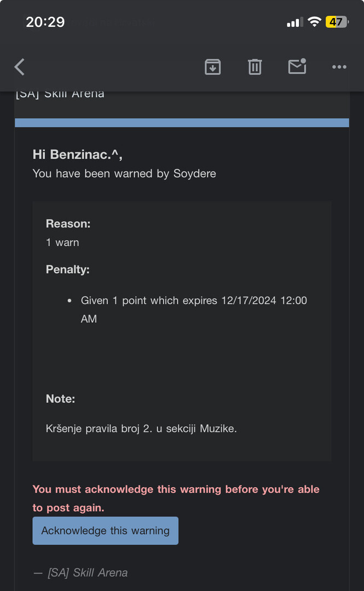364x591 pixels.
Task: Tap the "Penalty:" heading
Action: (67, 269)
